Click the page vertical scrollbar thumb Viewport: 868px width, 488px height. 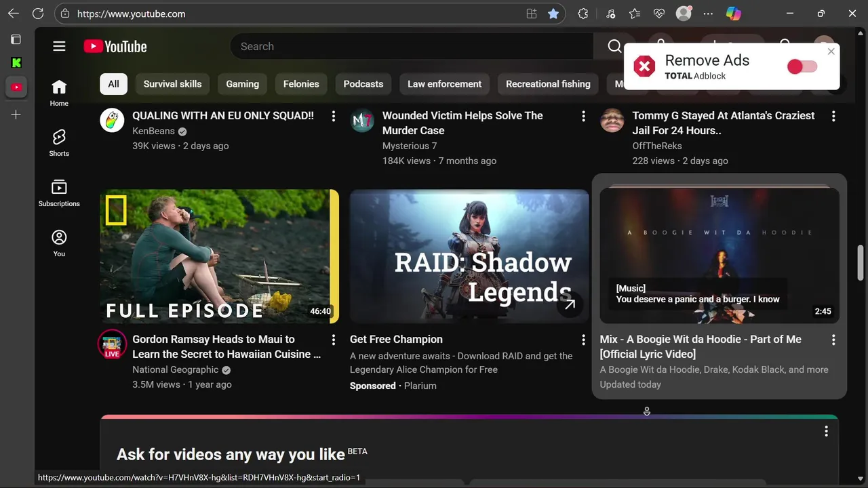click(861, 263)
